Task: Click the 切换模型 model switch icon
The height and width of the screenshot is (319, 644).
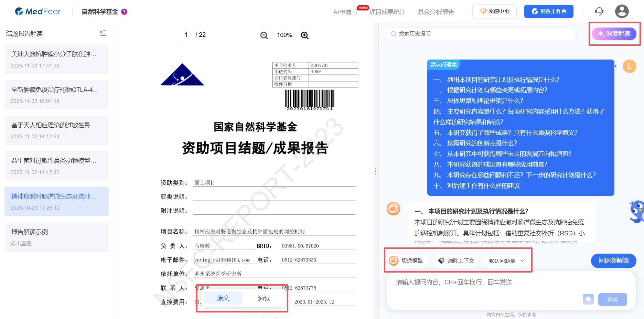Action: [394, 260]
